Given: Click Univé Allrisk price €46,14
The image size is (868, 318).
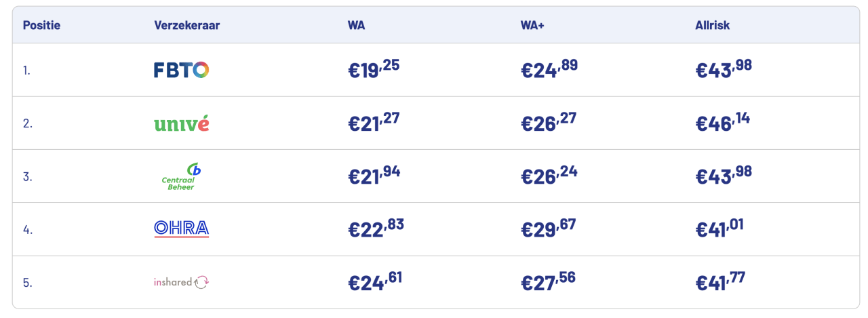Looking at the screenshot, I should coord(723,123).
